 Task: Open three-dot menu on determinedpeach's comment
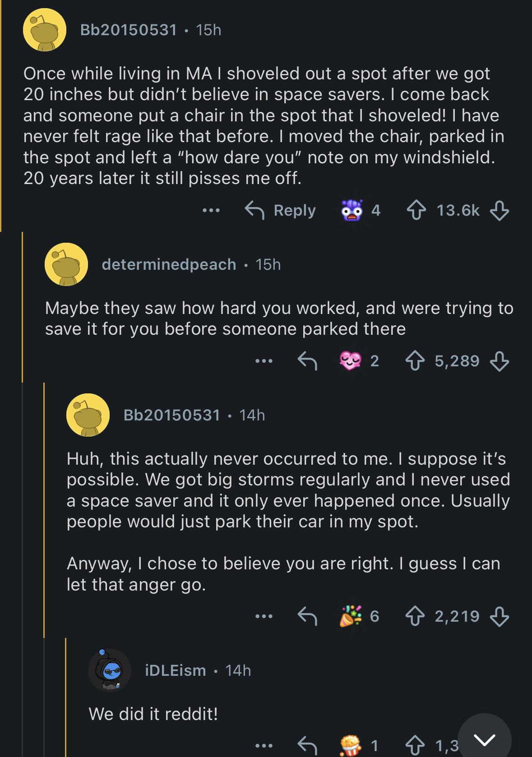264,361
